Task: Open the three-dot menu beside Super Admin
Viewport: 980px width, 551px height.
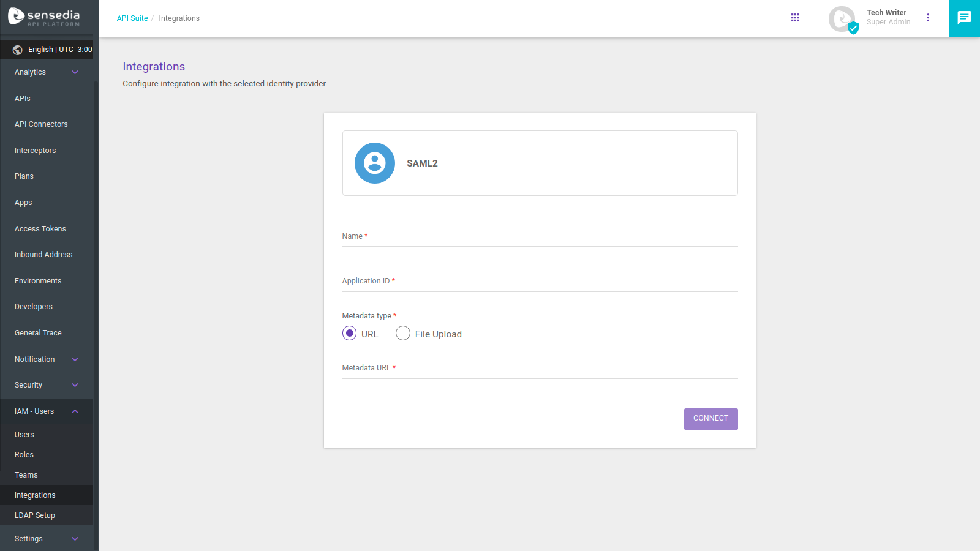Action: click(x=929, y=18)
